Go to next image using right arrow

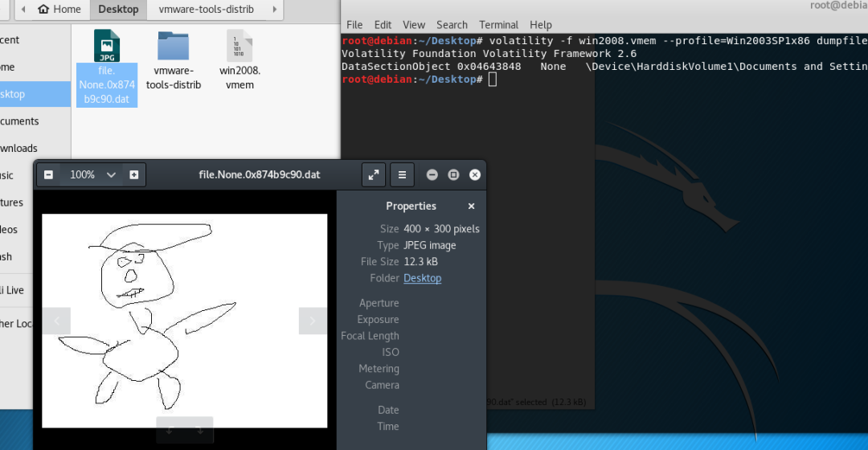[x=313, y=321]
